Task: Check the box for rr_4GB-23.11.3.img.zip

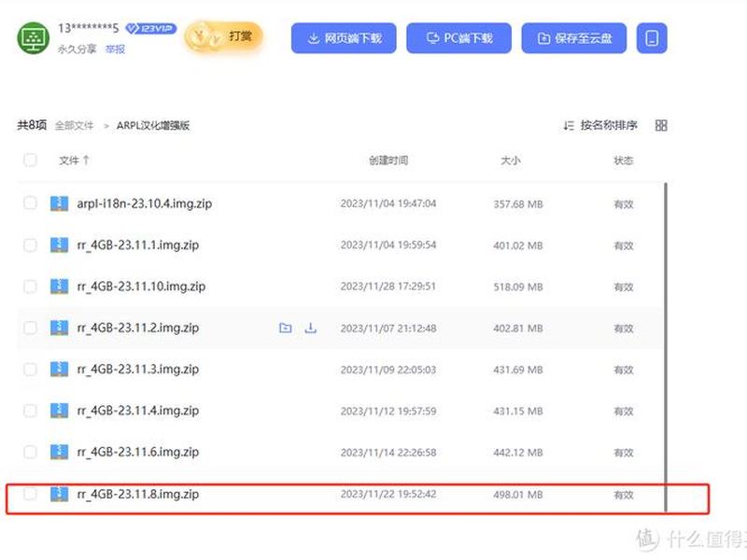Action: coord(30,369)
